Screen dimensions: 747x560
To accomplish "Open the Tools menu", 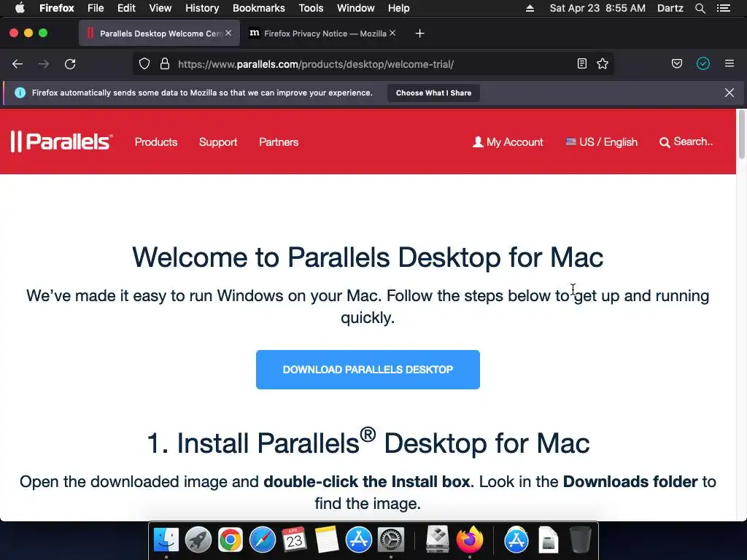I will click(x=311, y=8).
